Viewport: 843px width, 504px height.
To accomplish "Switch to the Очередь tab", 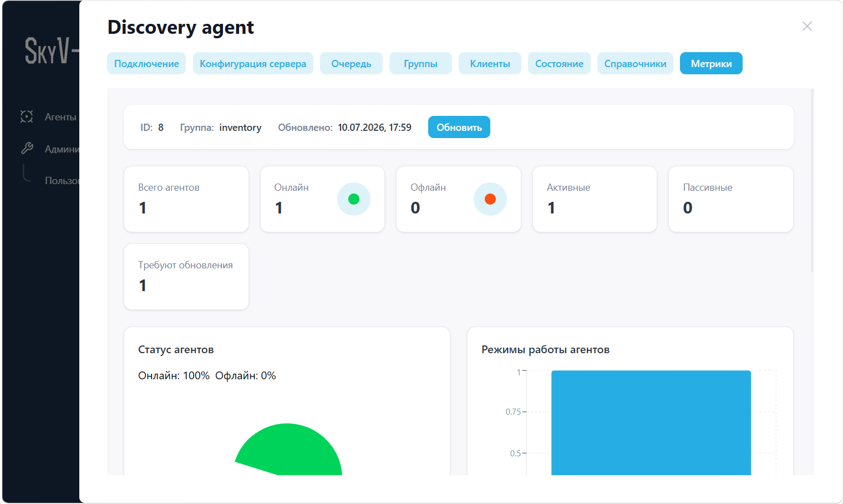I will tap(351, 63).
